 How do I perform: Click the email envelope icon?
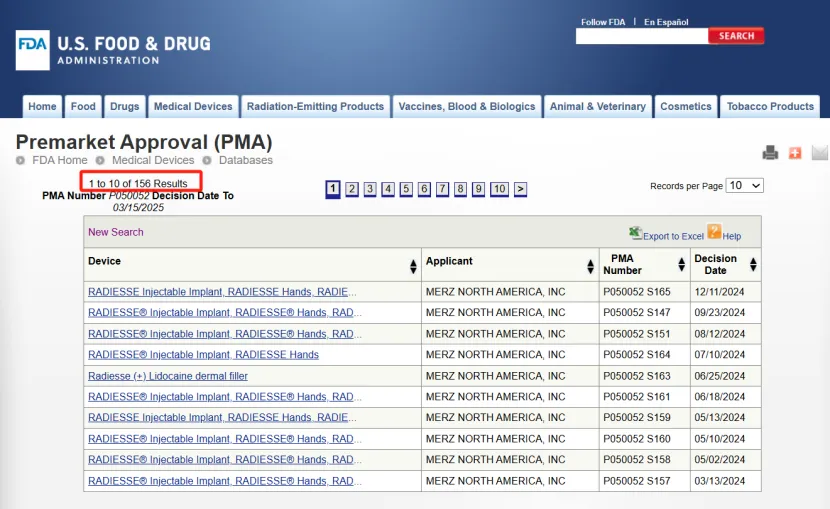click(819, 152)
